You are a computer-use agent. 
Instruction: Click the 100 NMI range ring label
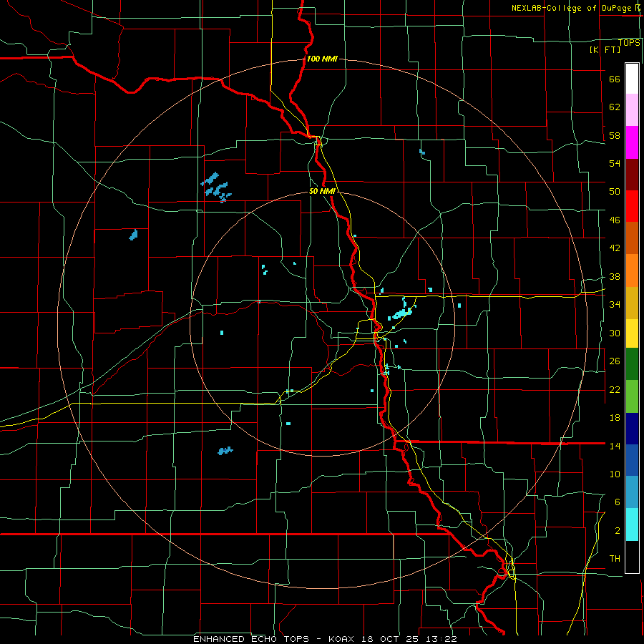click(321, 59)
